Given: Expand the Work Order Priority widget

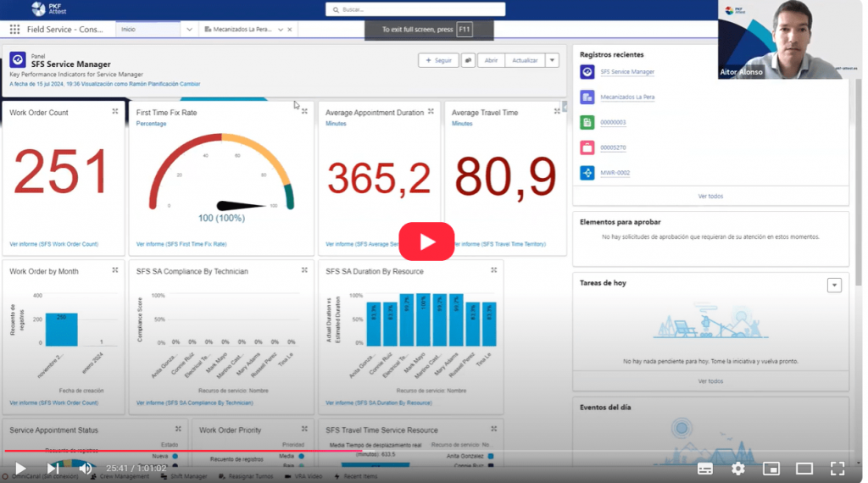Looking at the screenshot, I should 304,429.
